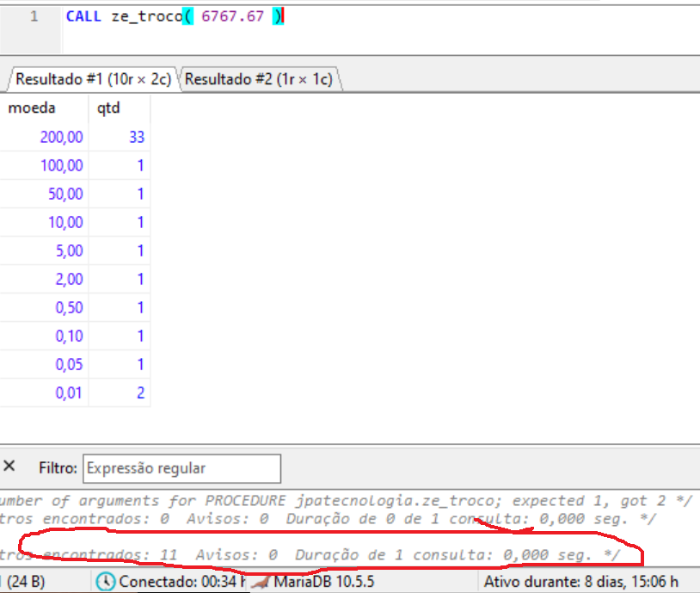Close the filter panel with the X

point(9,466)
